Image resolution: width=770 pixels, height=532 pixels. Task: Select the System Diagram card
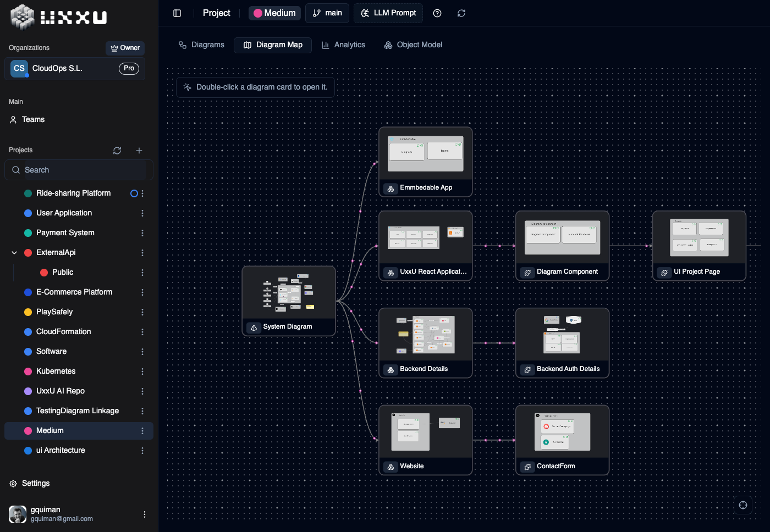point(289,301)
